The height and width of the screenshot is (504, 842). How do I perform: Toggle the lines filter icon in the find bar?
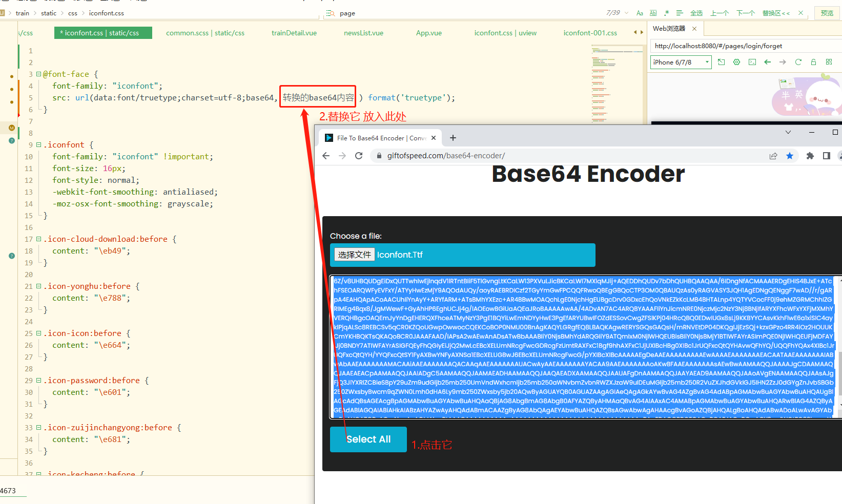click(680, 13)
